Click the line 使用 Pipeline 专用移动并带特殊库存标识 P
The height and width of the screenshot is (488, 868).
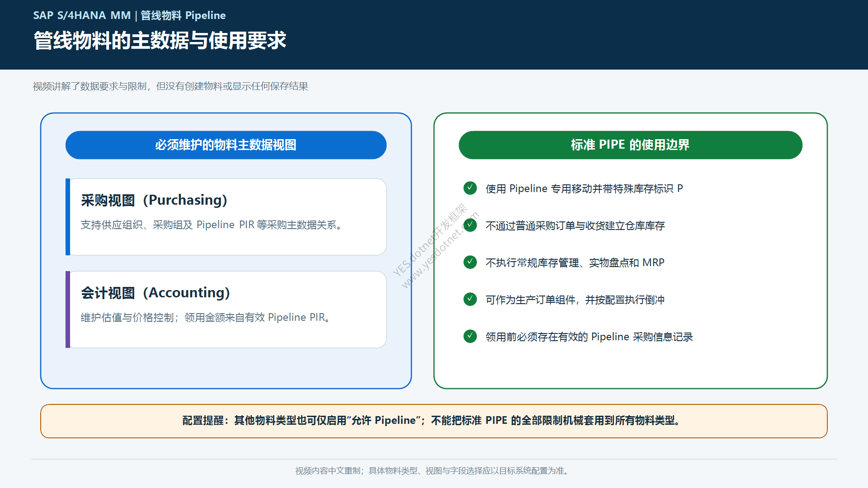(584, 188)
